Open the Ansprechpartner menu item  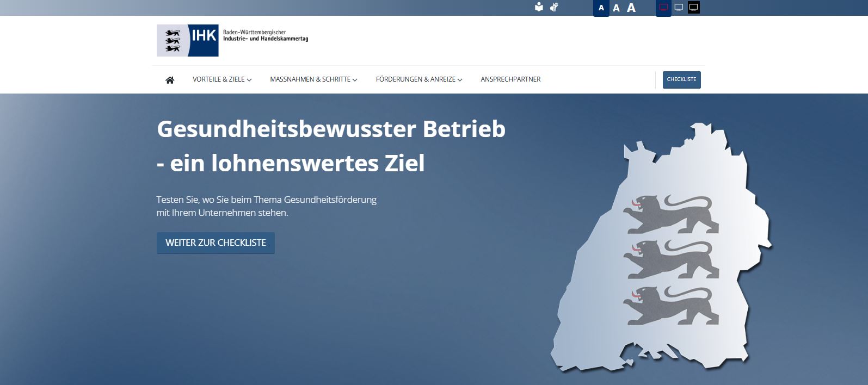(x=510, y=79)
